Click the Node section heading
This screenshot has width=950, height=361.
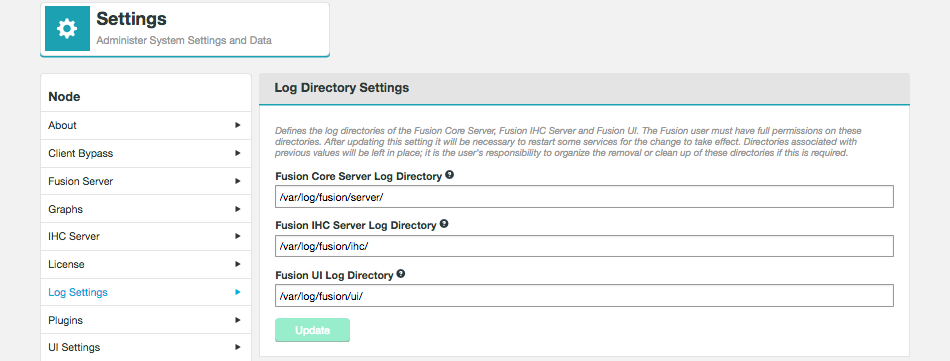[x=64, y=97]
